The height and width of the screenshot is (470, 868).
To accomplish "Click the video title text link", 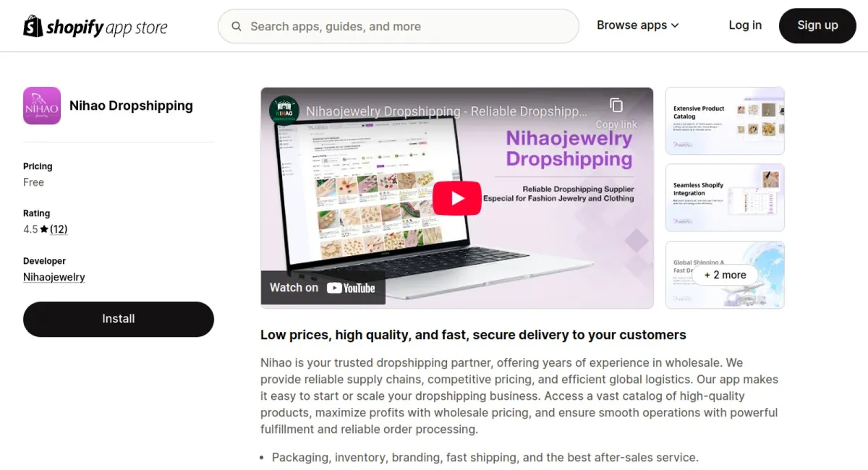I will (447, 111).
